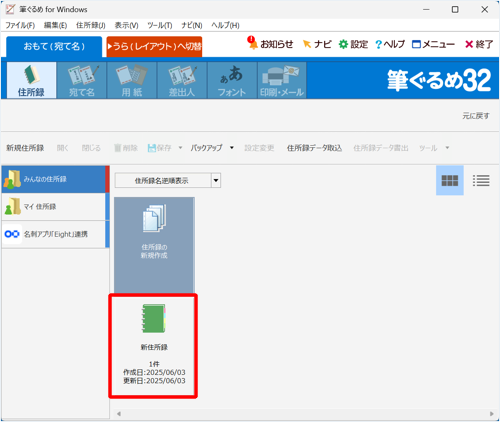This screenshot has width=500, height=422.
Task: Click the 開く button
Action: (62, 148)
